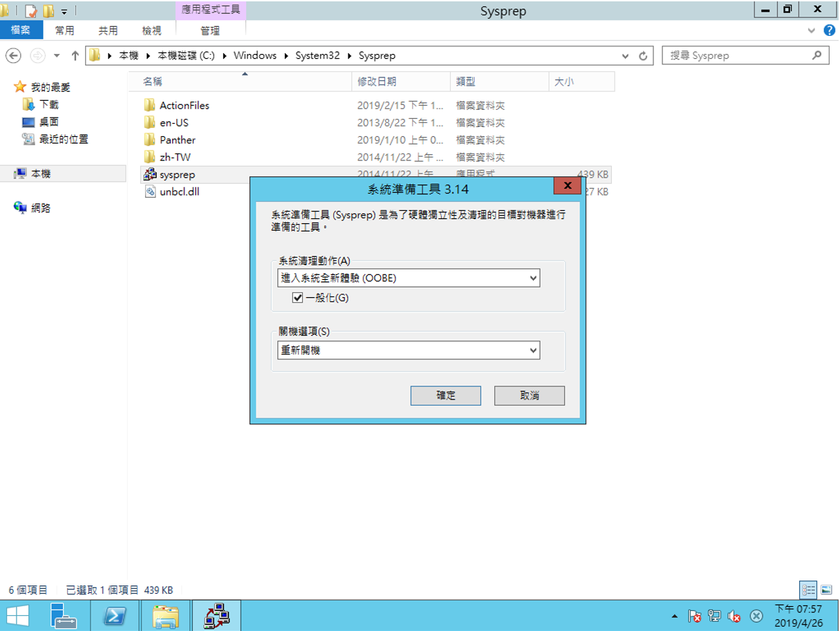The width and height of the screenshot is (840, 631).
Task: Sort by the 大小 column header
Action: (x=582, y=82)
